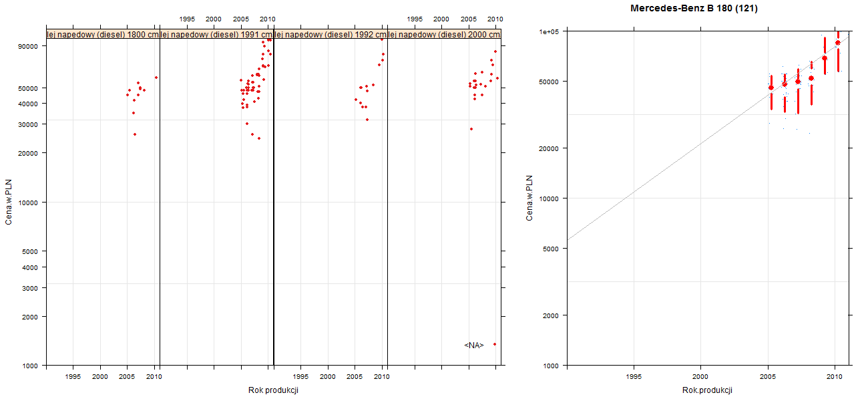Screen dimensions: 868x401
Task: Click the vertical Cena.w.PLN label beside the diesel panels
Action: [x=9, y=201]
